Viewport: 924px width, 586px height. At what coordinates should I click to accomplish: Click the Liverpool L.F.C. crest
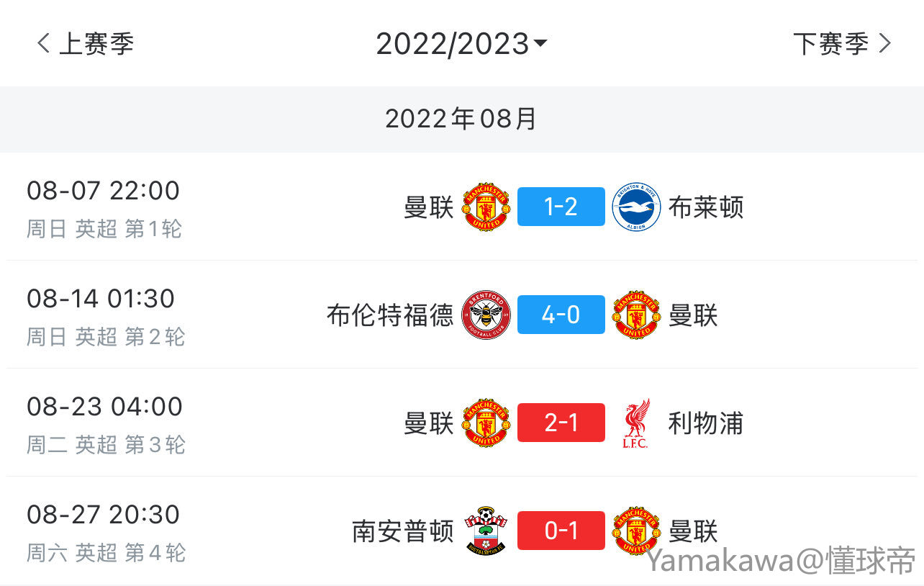636,423
